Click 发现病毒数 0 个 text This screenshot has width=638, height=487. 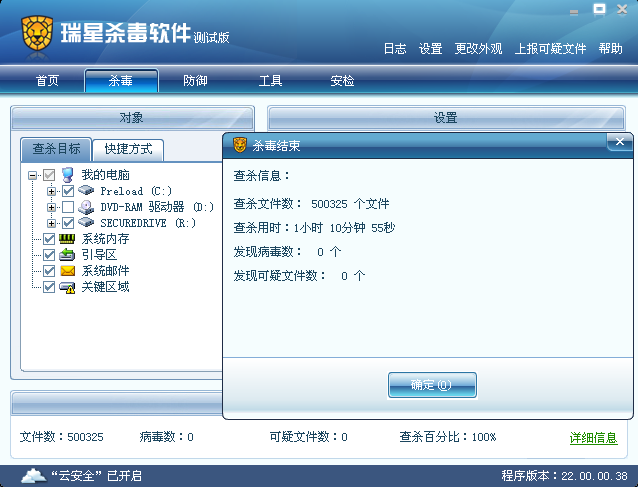tap(287, 252)
